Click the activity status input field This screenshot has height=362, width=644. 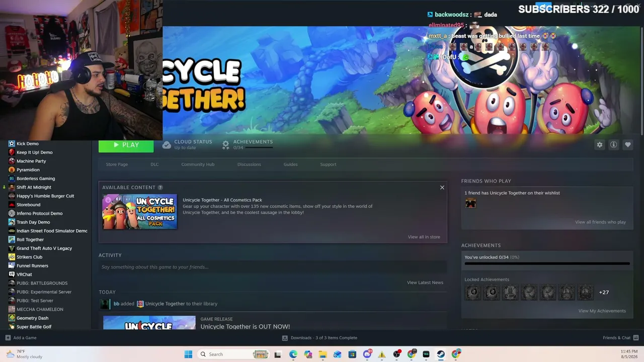coord(272,267)
